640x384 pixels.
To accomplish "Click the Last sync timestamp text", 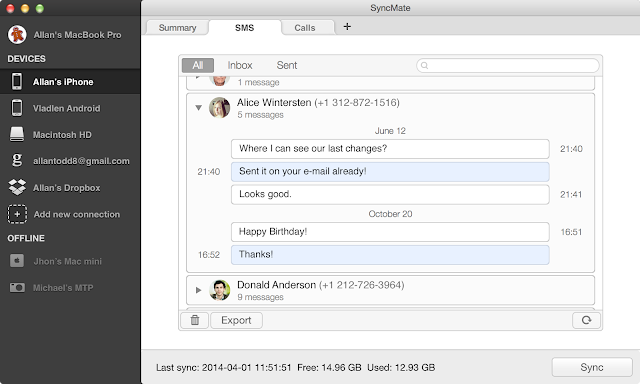I will (x=224, y=368).
